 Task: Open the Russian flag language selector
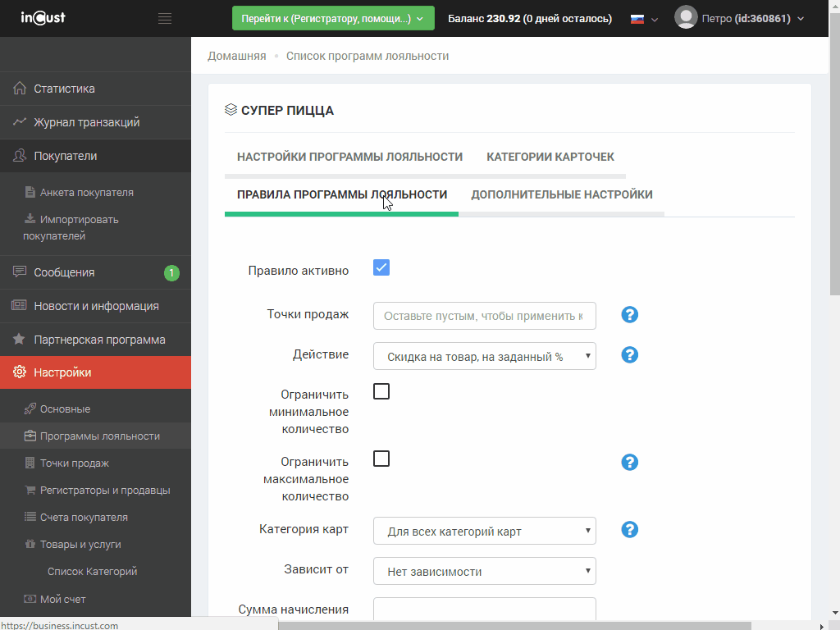coord(644,19)
